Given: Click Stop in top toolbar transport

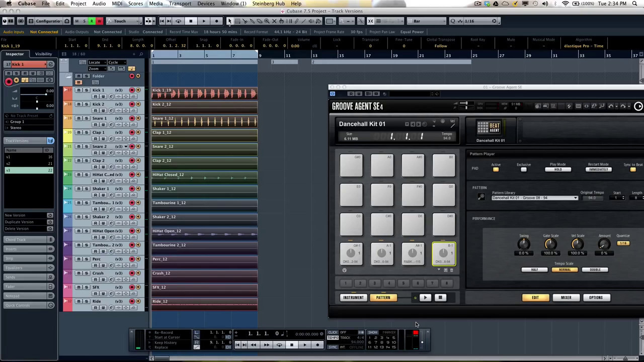Looking at the screenshot, I should 191,21.
